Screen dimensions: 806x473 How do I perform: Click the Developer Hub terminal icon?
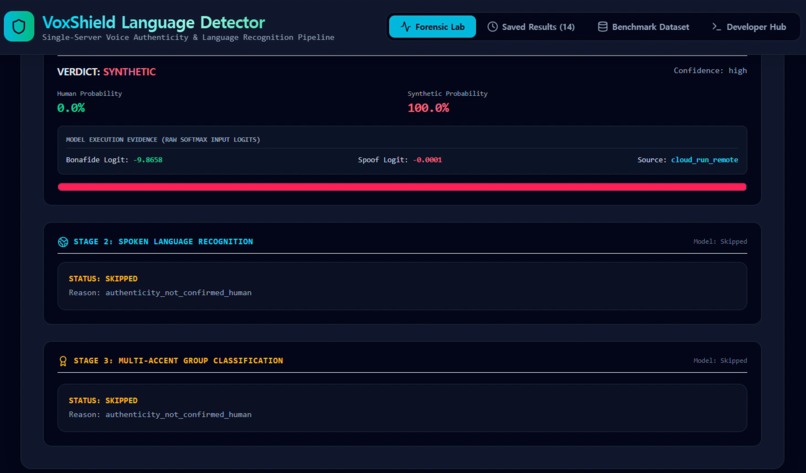(x=716, y=27)
